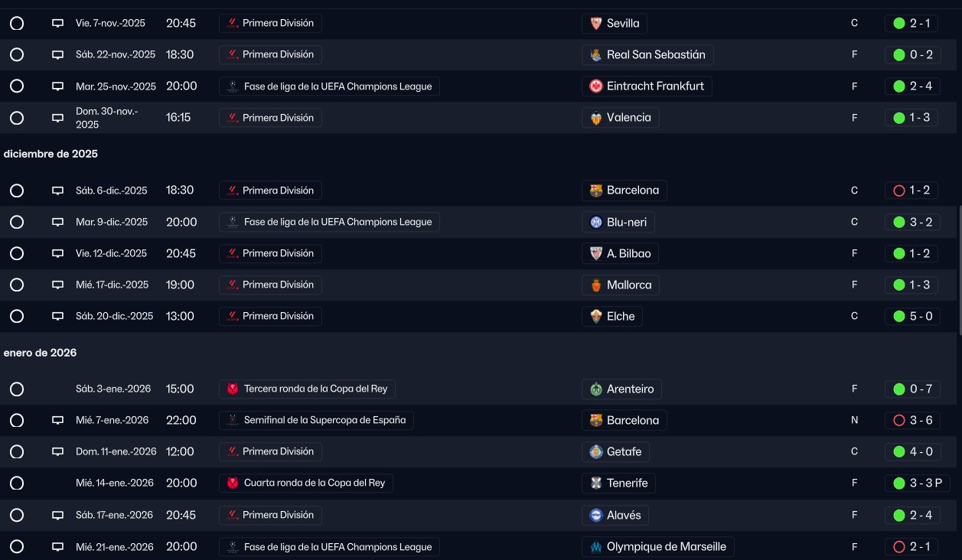Click the Copa del Rey logo on the Arenteiro fixture

[x=233, y=389]
